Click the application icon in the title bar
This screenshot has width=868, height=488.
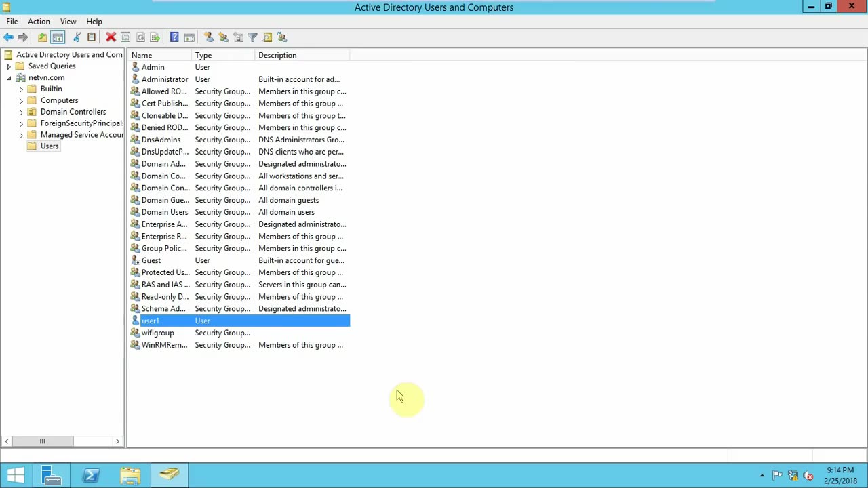click(x=6, y=7)
